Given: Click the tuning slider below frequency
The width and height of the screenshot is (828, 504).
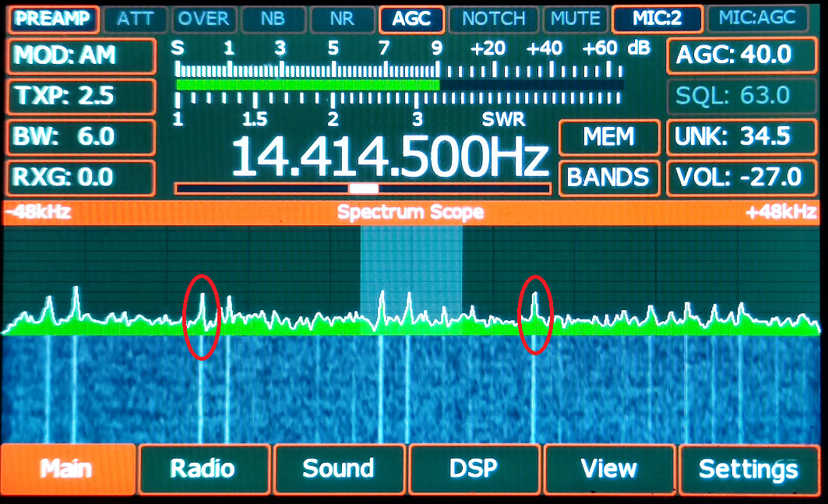Looking at the screenshot, I should pyautogui.click(x=363, y=189).
